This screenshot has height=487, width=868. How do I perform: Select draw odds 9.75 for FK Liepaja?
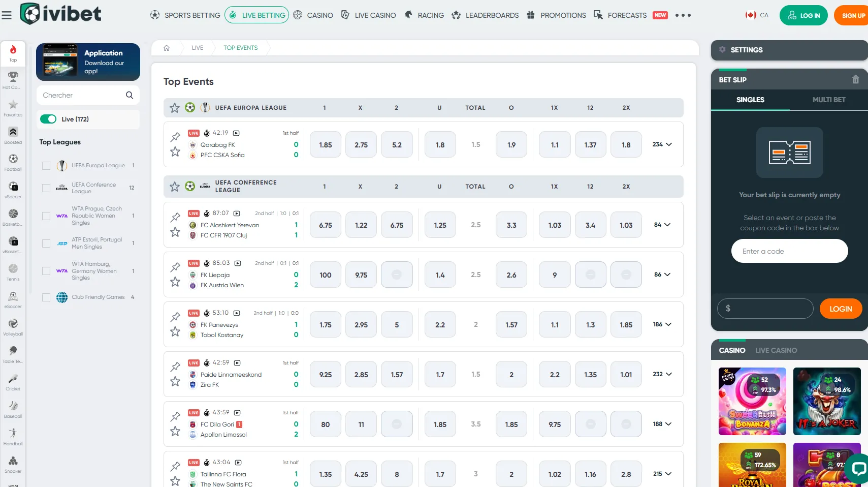[361, 275]
